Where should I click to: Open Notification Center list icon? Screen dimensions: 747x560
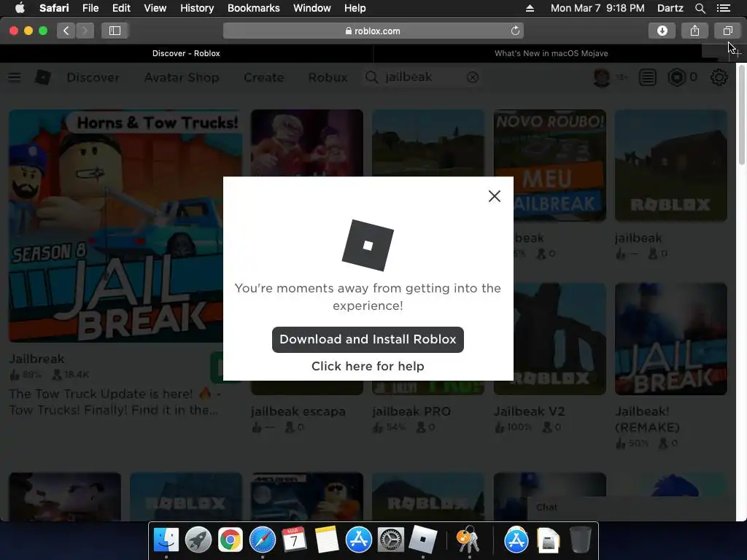click(x=723, y=8)
